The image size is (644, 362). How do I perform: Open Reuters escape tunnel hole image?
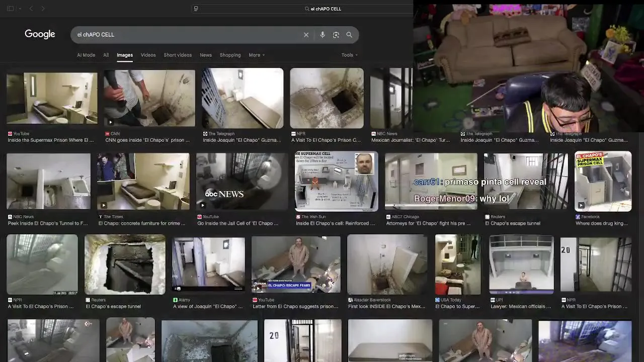pos(125,264)
